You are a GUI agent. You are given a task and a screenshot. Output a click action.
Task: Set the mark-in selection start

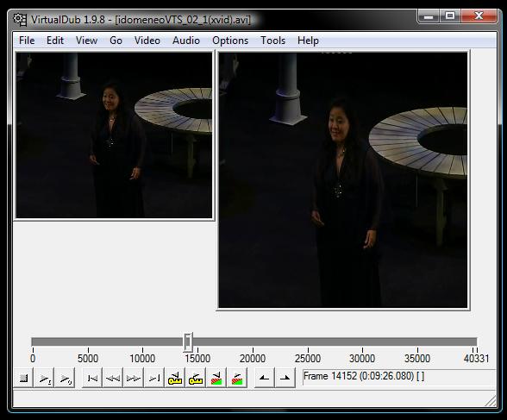tap(265, 378)
